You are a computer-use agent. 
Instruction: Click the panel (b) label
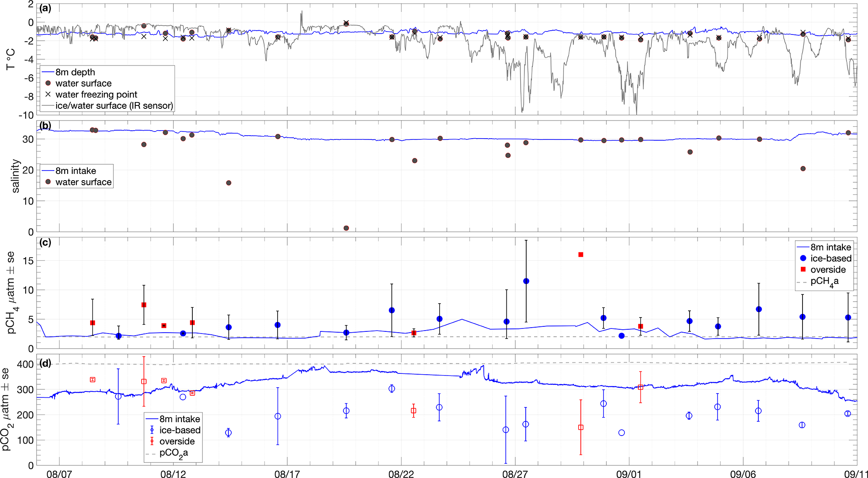[x=45, y=125]
